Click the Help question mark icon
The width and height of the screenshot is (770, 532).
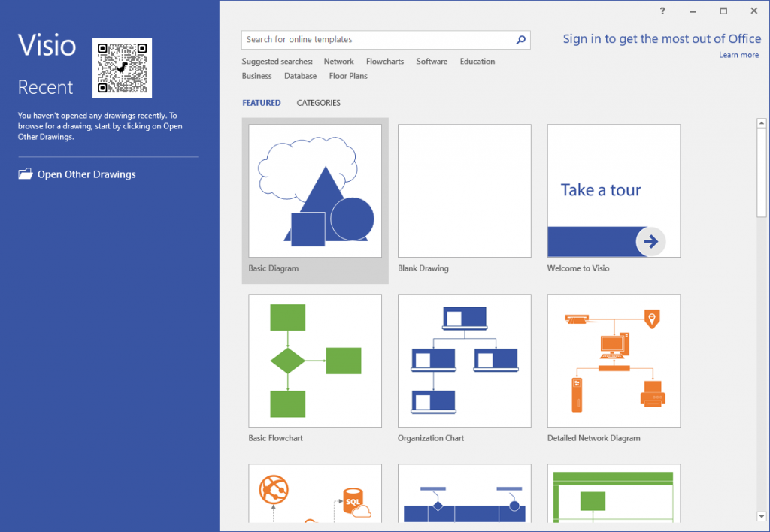click(x=661, y=11)
